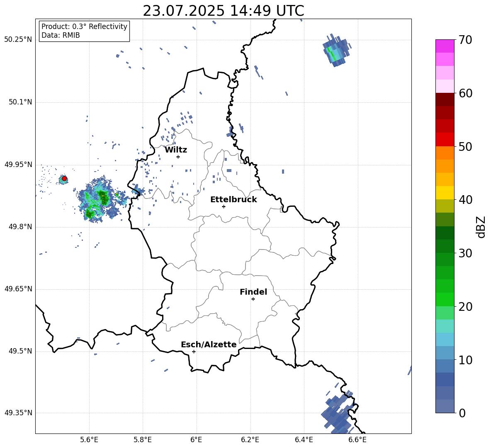This screenshot has width=491, height=448.
Task: Click the colorbar tick label 60
Action: 465,93
